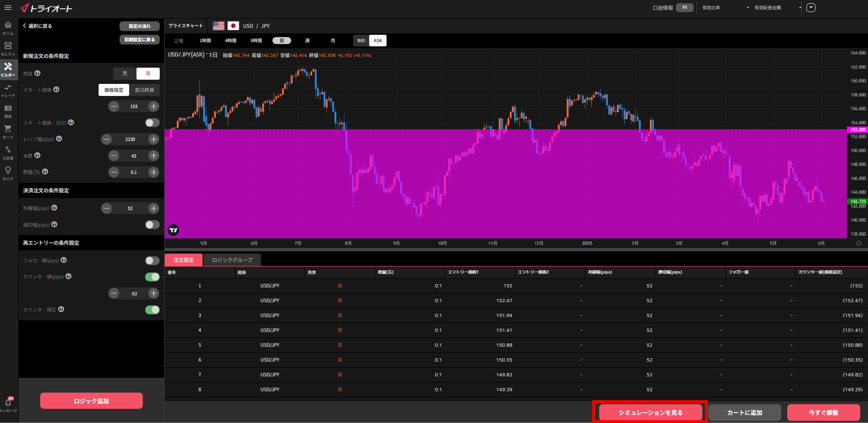
Task: Click 今すぐ稼働 button
Action: [824, 413]
